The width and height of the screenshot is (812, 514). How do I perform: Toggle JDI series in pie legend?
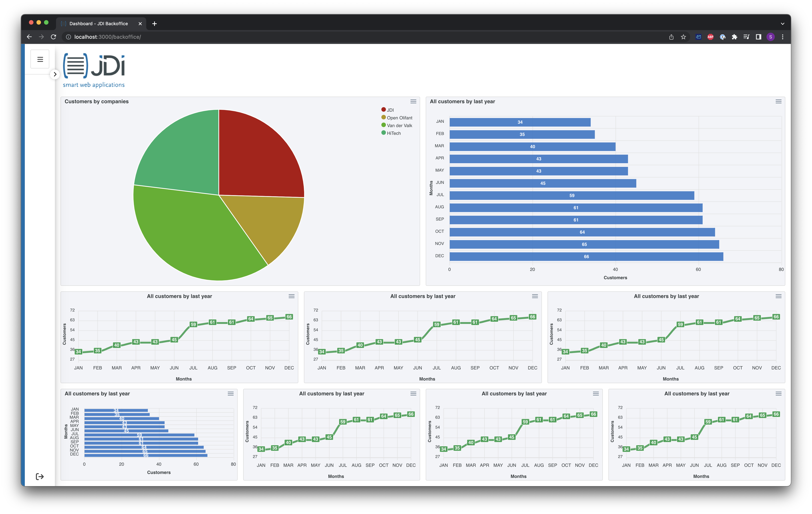click(387, 110)
